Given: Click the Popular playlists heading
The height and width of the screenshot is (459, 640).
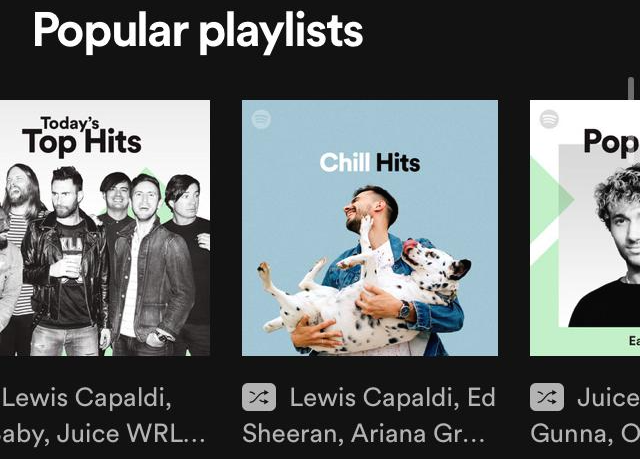Looking at the screenshot, I should [x=198, y=31].
